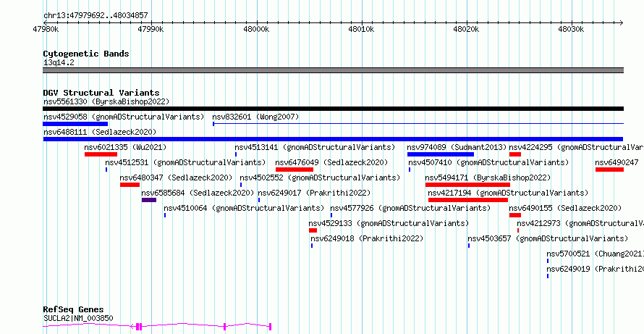
Task: Click the DGV Structural Variants track title
Action: 101,93
